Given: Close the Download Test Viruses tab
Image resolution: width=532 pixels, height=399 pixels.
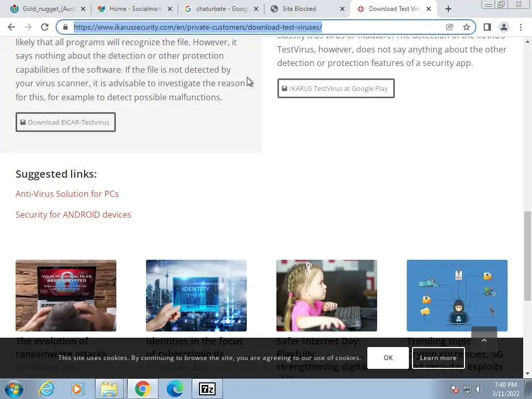Looking at the screenshot, I should 429,9.
